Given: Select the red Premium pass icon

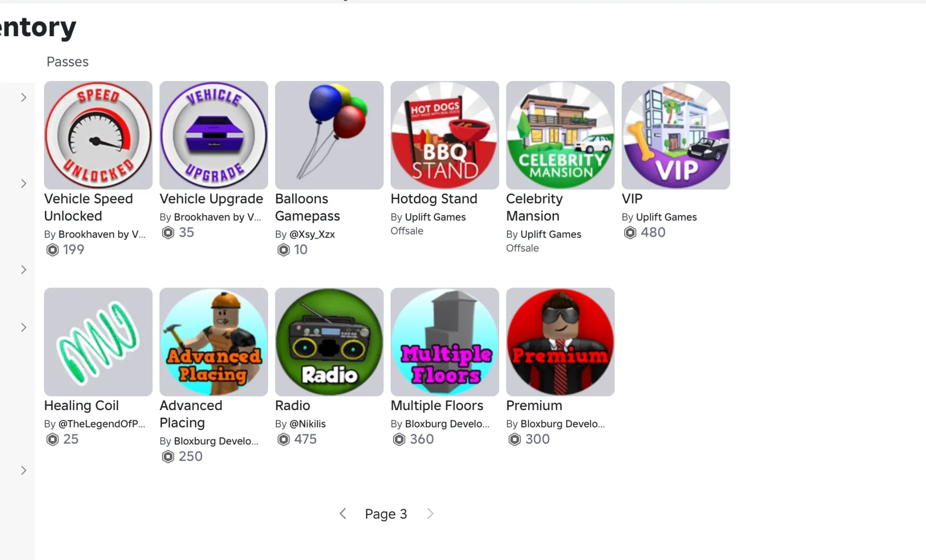Looking at the screenshot, I should (560, 342).
